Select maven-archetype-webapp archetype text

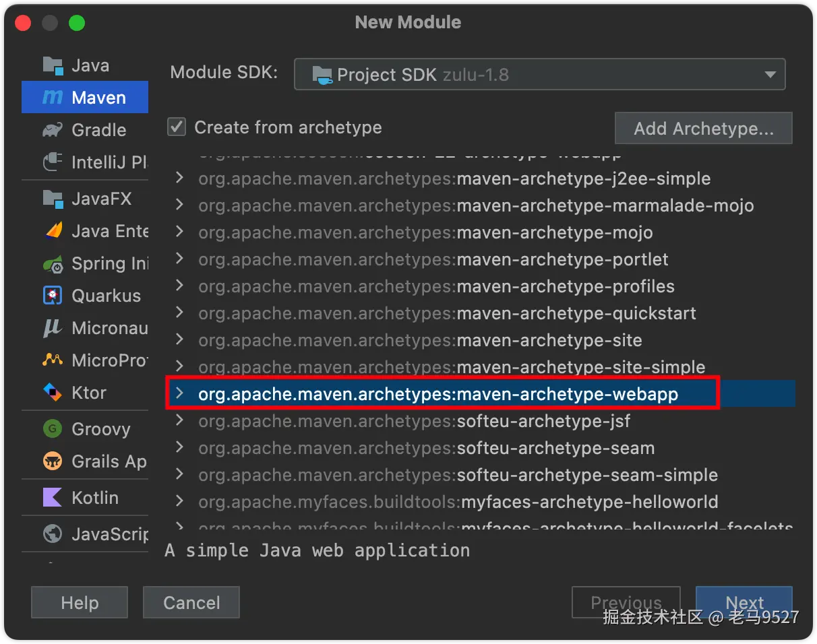[x=438, y=394]
